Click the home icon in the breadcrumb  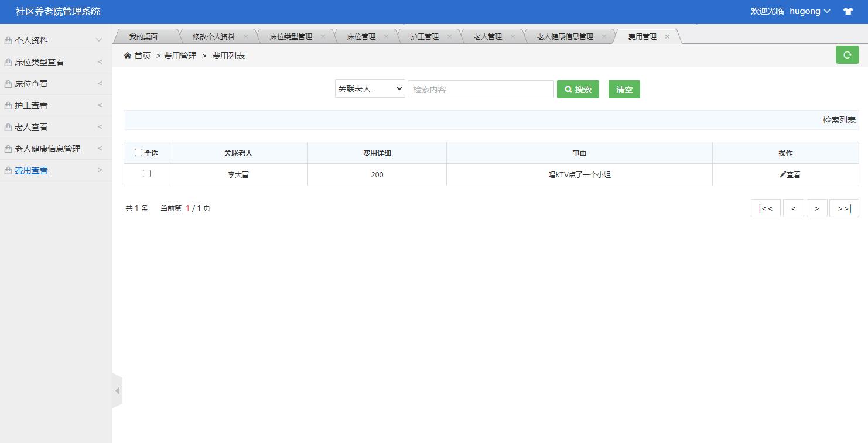point(127,55)
